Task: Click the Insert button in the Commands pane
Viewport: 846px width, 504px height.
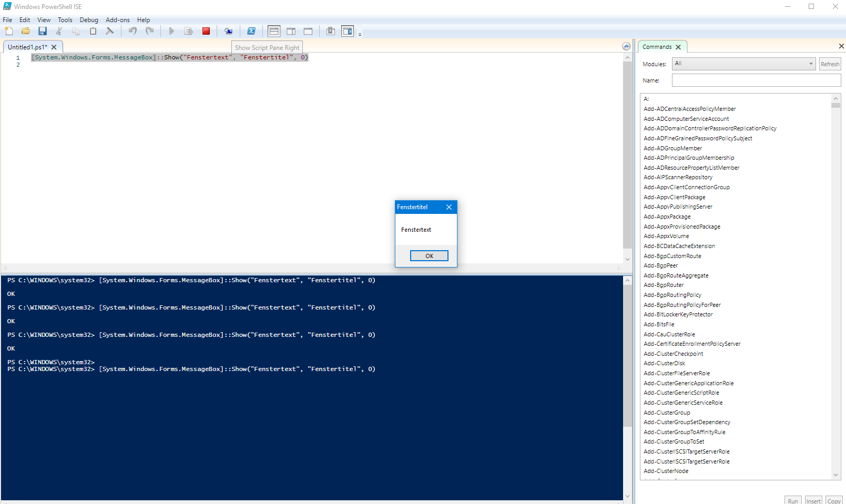Action: coord(813,500)
